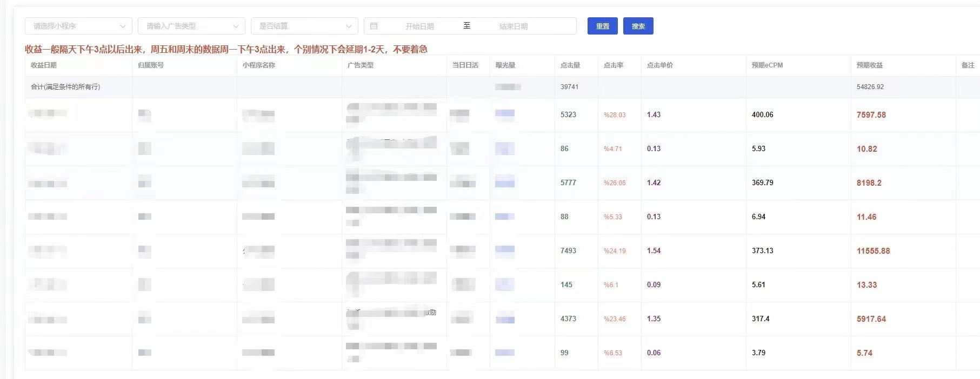Open the 是否结算 dropdown
980x379 pixels.
click(304, 26)
